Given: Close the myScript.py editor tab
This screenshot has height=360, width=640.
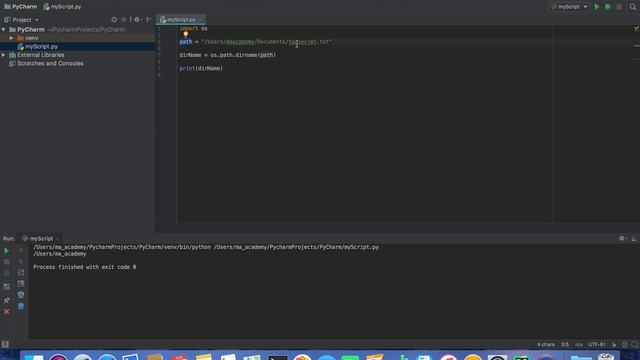Looking at the screenshot, I should [x=200, y=20].
